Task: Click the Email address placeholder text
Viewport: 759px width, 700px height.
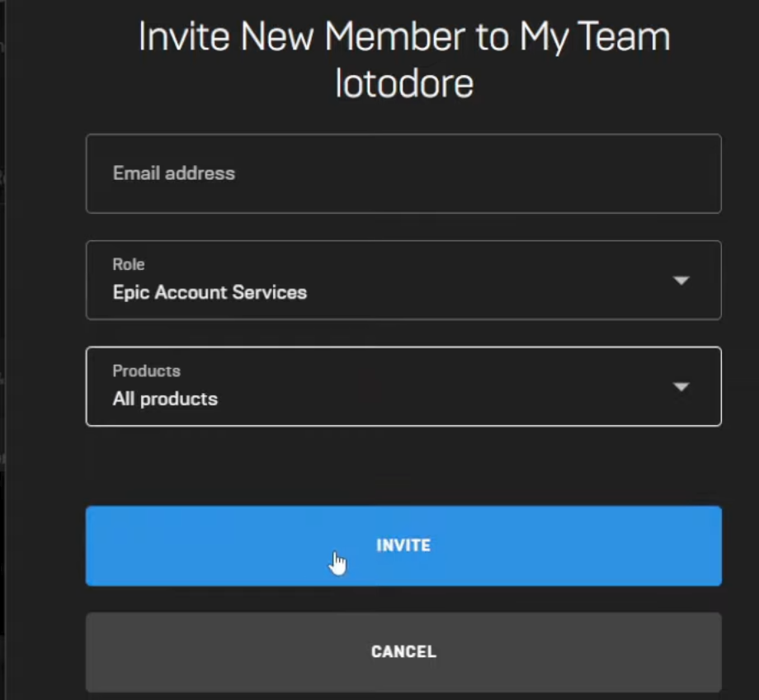Action: tap(173, 173)
